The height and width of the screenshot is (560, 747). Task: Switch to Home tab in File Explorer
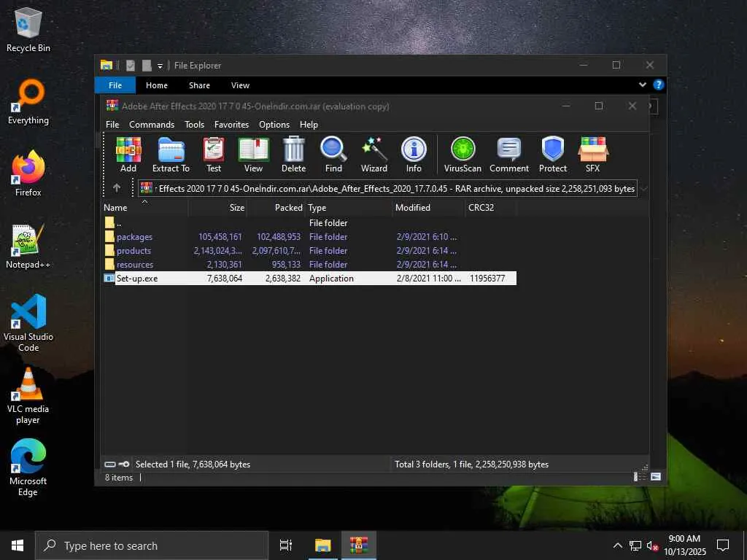pyautogui.click(x=157, y=85)
